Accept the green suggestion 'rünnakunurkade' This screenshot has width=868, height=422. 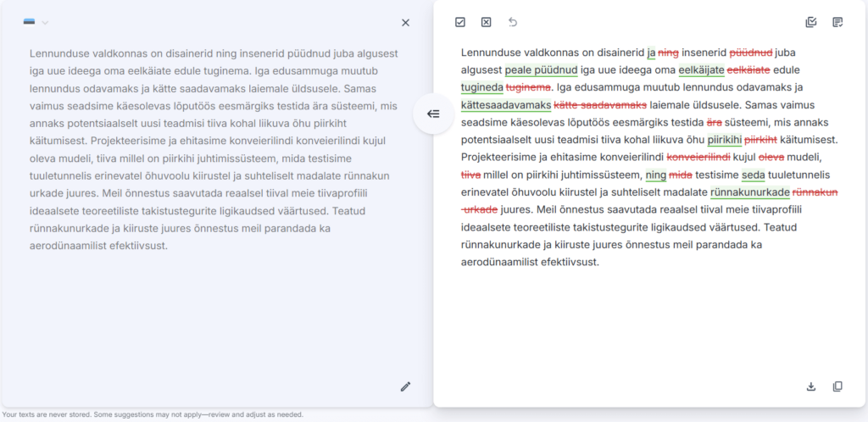[x=749, y=192]
